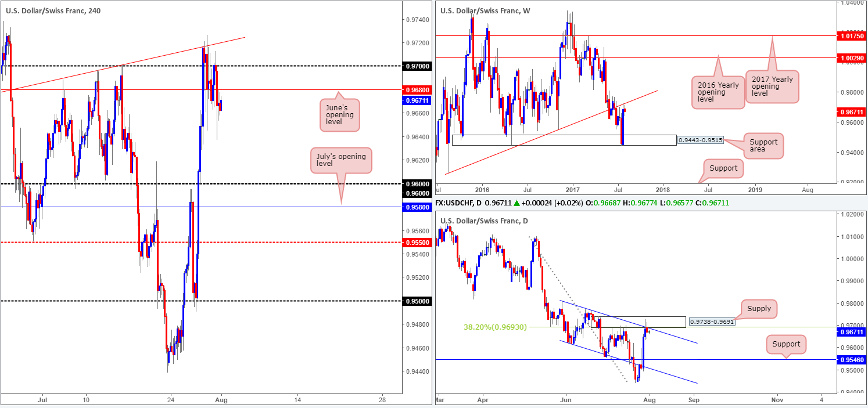Click the '28' date on 240 chart time axis
The width and height of the screenshot is (868, 408).
pos(382,400)
